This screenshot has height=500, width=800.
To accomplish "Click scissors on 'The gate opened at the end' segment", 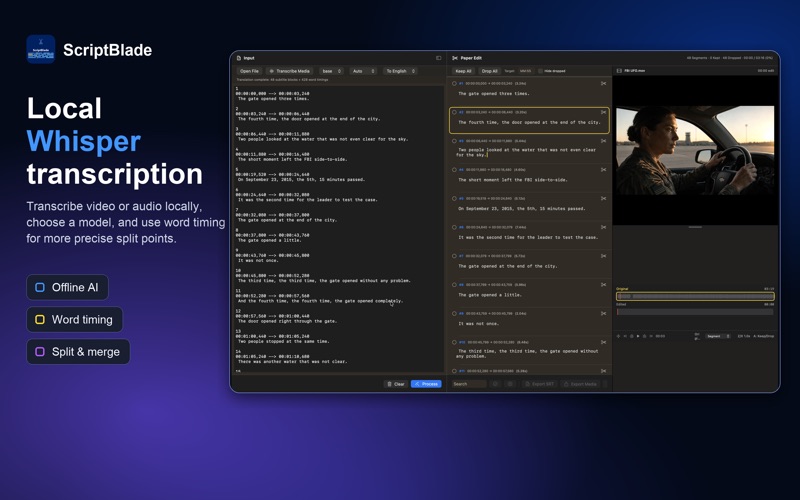I will click(x=604, y=256).
